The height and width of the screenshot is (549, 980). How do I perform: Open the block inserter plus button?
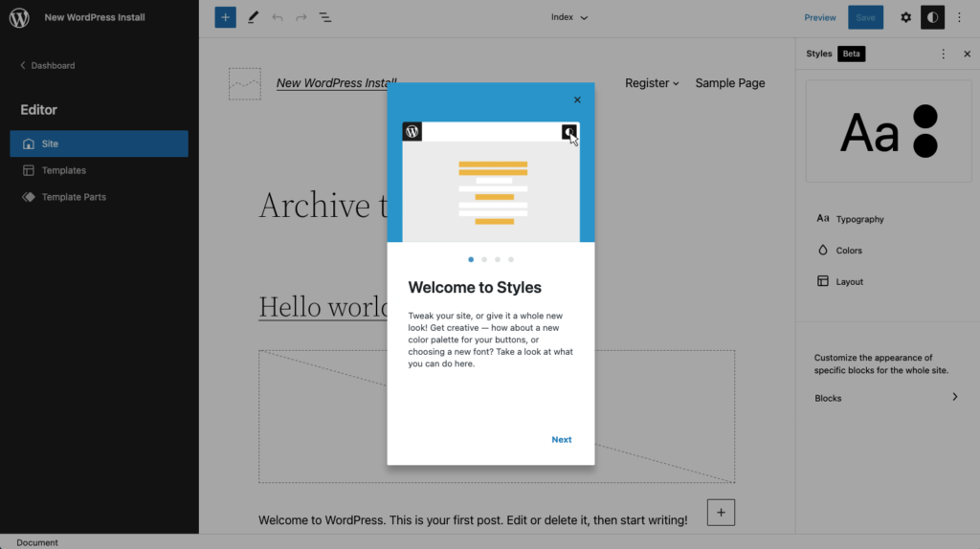[x=226, y=17]
